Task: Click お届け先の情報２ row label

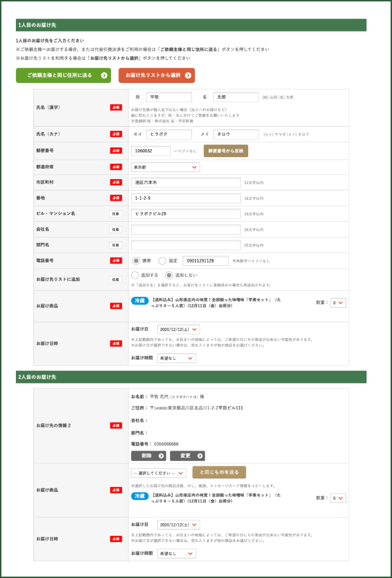Action: coord(53,426)
